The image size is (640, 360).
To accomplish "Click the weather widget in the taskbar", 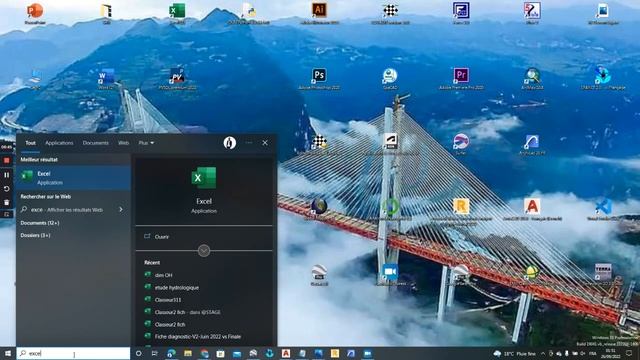I will click(x=515, y=353).
